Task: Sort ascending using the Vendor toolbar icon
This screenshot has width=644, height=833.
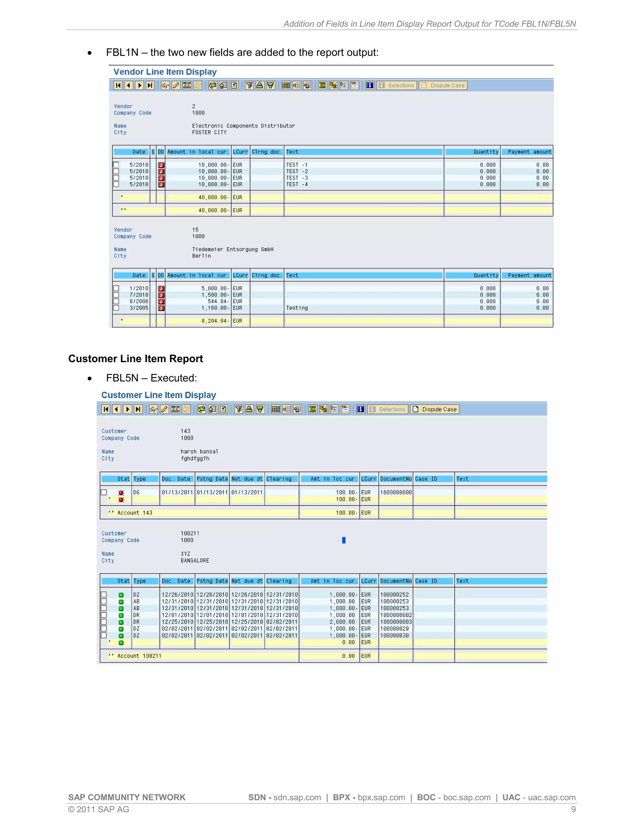Action: [x=260, y=86]
